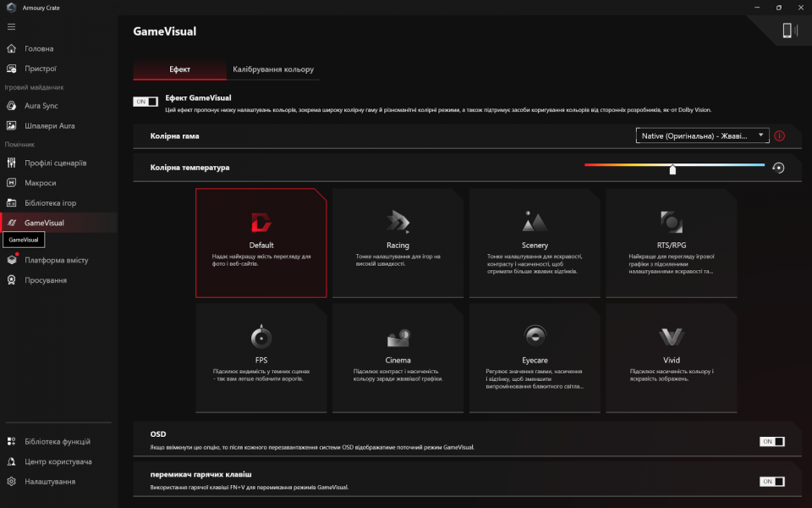Open the Колірна гама Native dropdown
Image resolution: width=812 pixels, height=508 pixels.
point(702,135)
